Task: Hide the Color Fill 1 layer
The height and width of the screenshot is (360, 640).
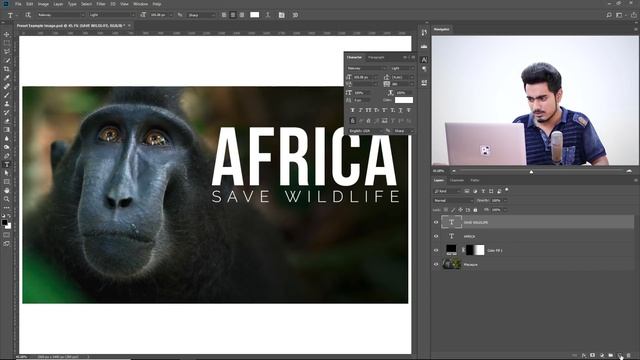Action: tap(436, 250)
